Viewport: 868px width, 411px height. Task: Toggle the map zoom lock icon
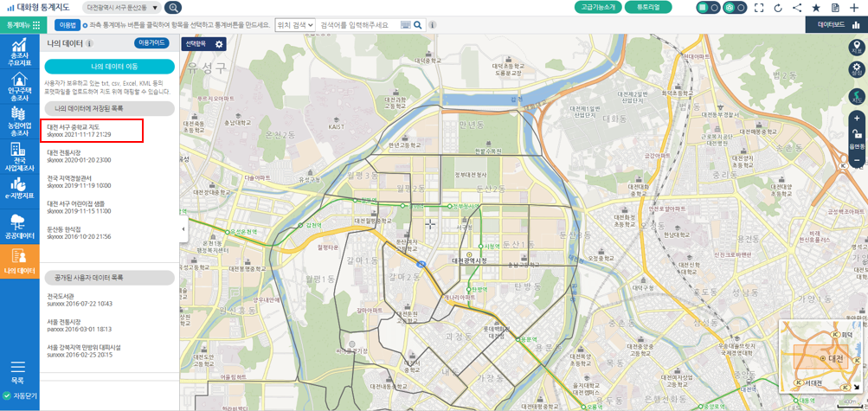pyautogui.click(x=857, y=133)
